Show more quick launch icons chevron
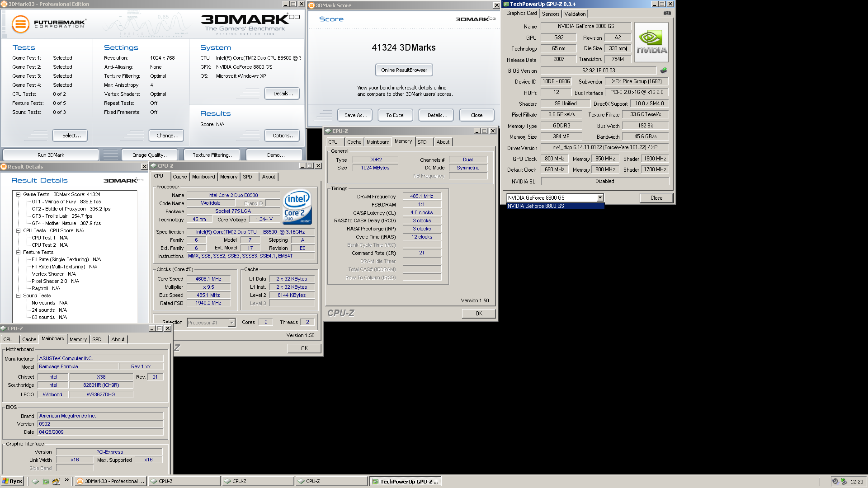Image resolution: width=868 pixels, height=488 pixels. point(67,480)
